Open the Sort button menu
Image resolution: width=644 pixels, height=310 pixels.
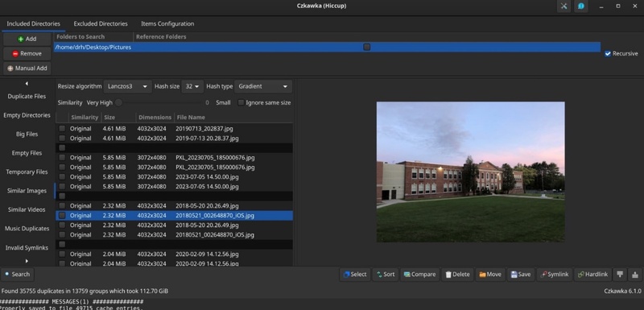coord(386,275)
